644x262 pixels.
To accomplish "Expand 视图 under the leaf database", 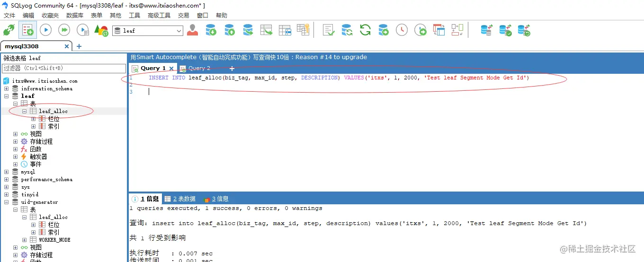I will click(x=16, y=134).
